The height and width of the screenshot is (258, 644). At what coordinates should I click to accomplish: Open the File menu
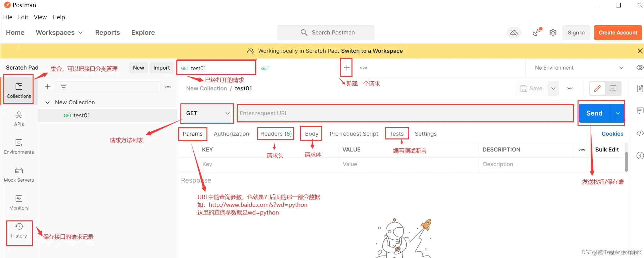(x=8, y=17)
